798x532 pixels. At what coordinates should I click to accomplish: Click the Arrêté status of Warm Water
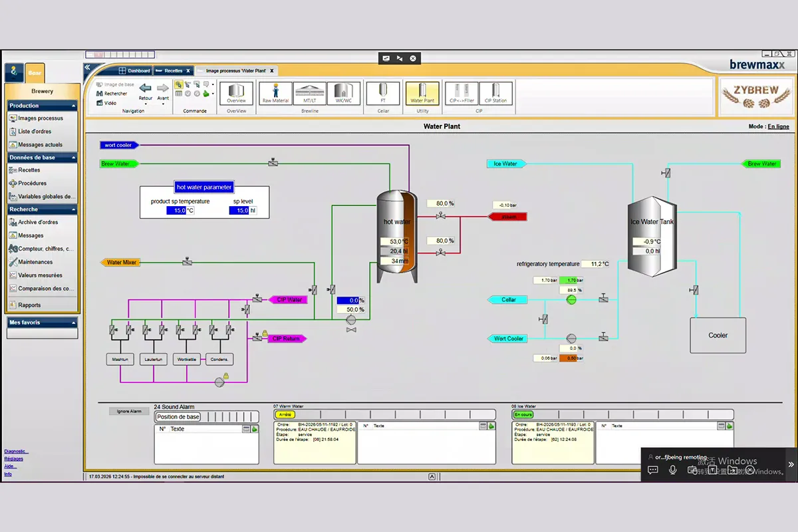(x=285, y=415)
